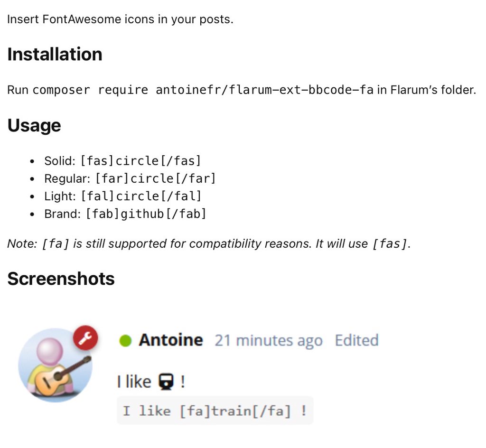The height and width of the screenshot is (448, 486).
Task: Open Antoine's guitar avatar image
Action: coord(53,366)
